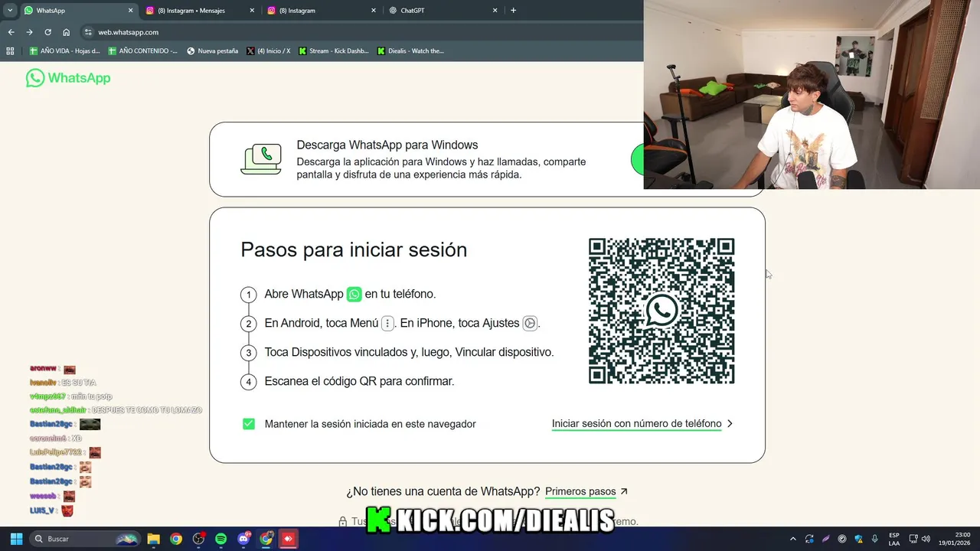
Task: Open the red app icon in taskbar
Action: pyautogui.click(x=288, y=539)
